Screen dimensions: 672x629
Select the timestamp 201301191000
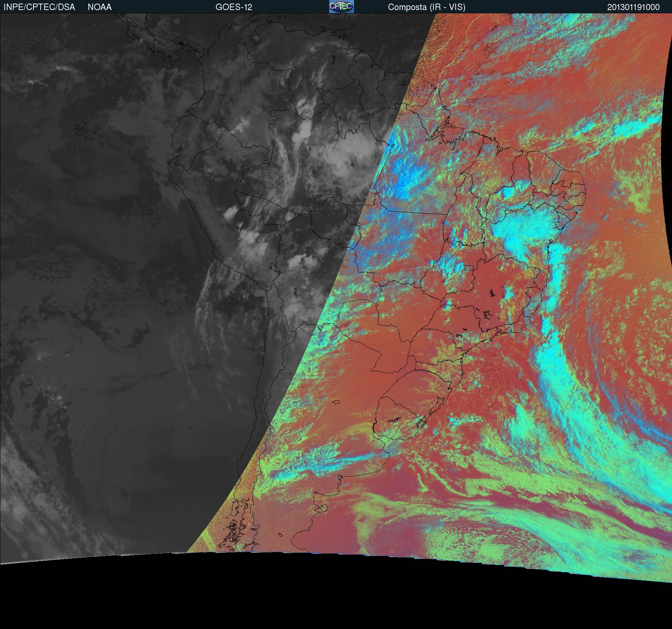tap(634, 7)
